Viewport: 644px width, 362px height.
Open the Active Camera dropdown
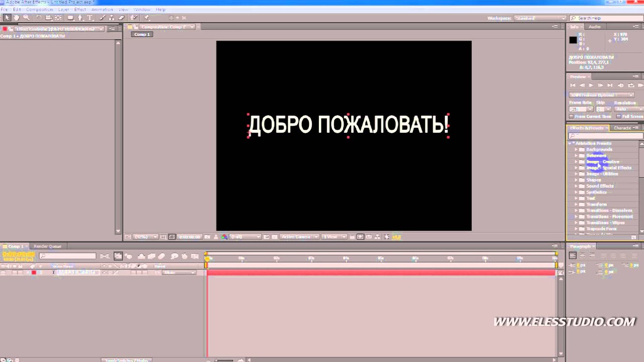pyautogui.click(x=300, y=237)
